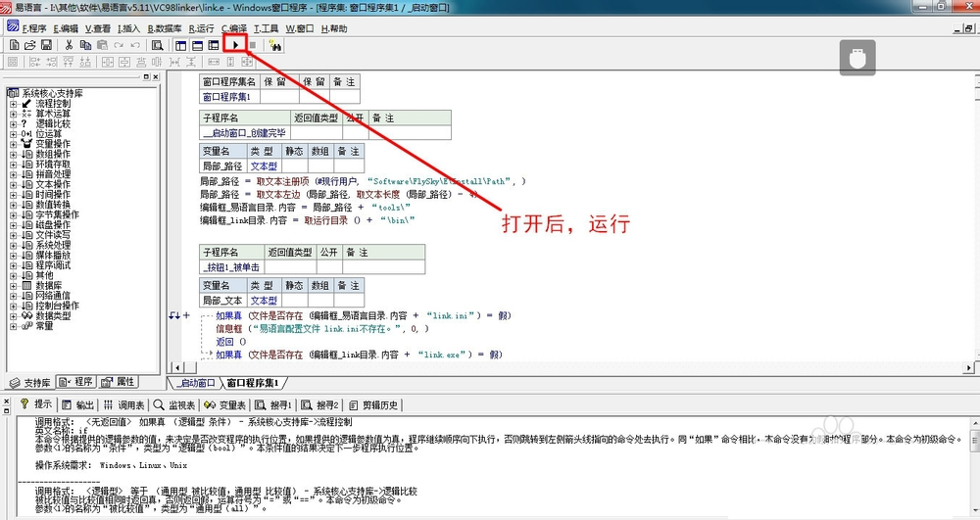The width and height of the screenshot is (980, 520).
Task: Click the Open file toolbar icon
Action: (29, 45)
